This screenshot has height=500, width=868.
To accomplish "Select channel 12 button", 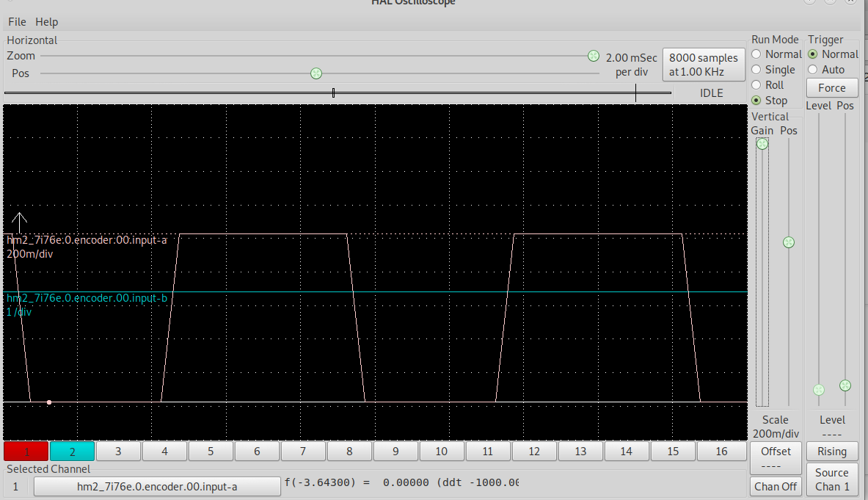I will [x=534, y=452].
